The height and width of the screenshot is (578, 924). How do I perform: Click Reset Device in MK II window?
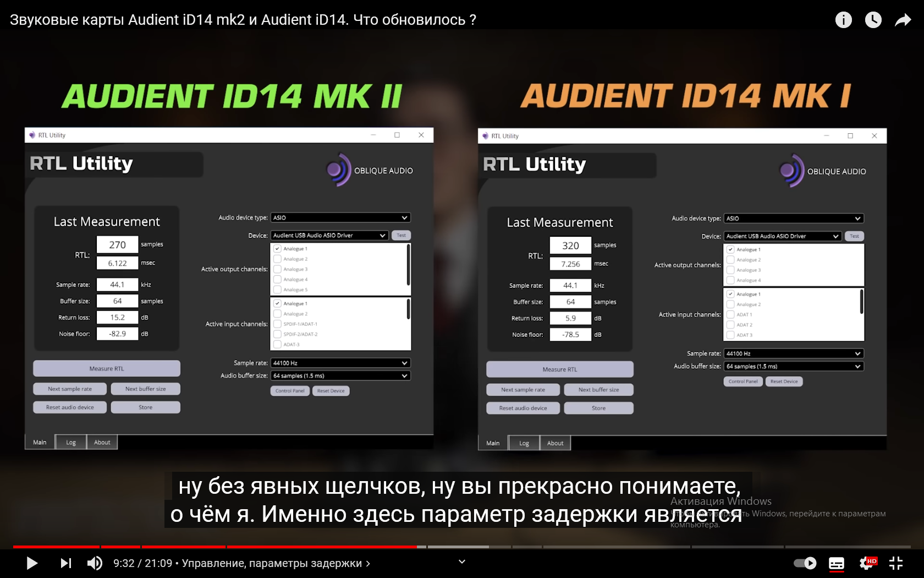coord(331,391)
